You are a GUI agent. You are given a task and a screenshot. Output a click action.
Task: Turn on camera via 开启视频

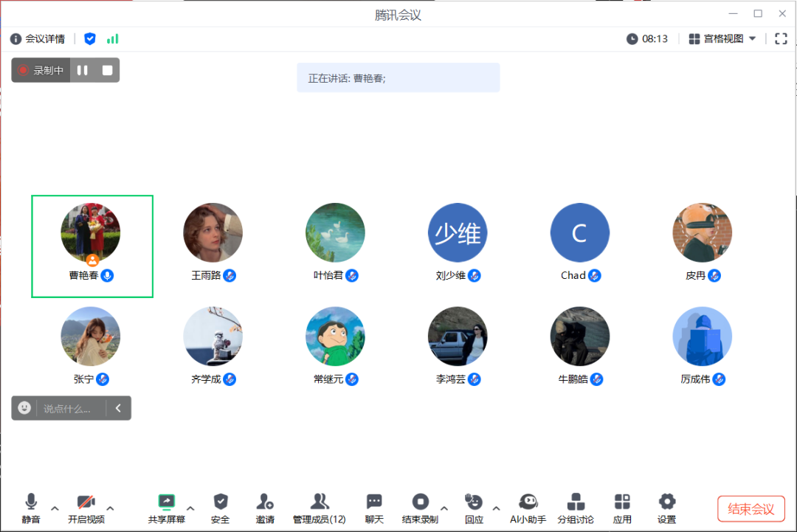(86, 508)
